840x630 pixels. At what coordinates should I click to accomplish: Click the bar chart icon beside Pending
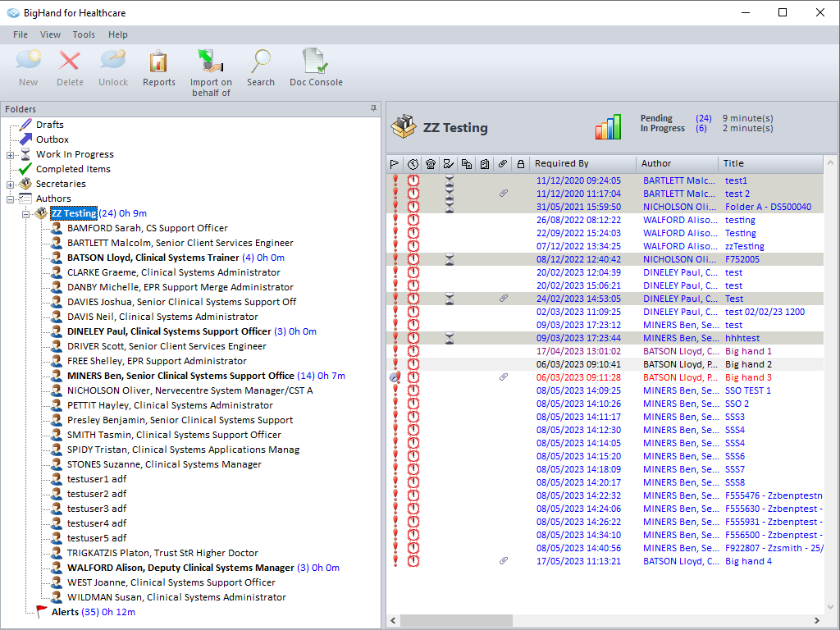coord(608,127)
